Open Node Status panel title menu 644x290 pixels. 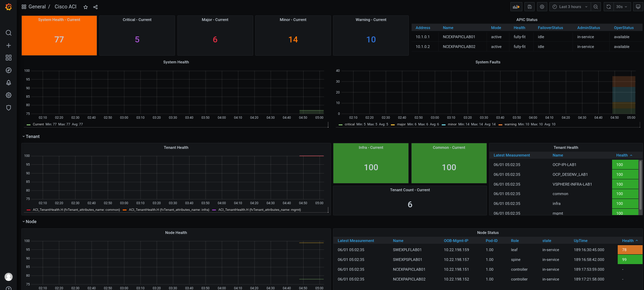(488, 233)
